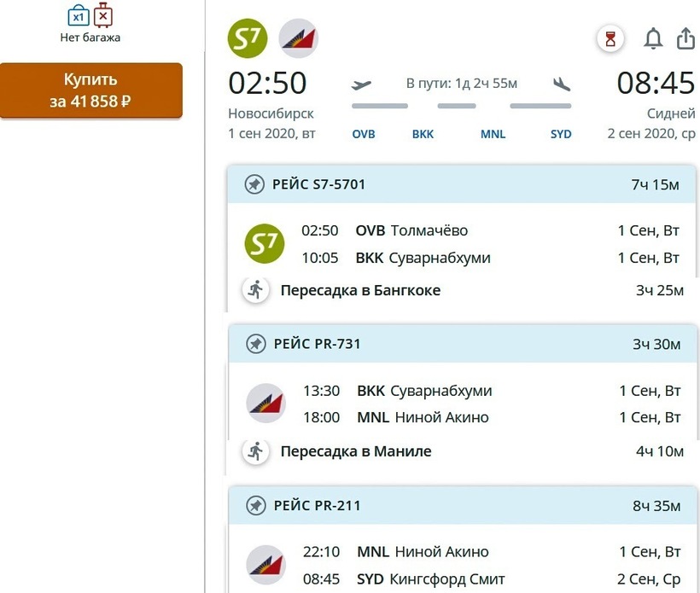Click the BKK airport code link
The height and width of the screenshot is (593, 700).
[x=423, y=134]
